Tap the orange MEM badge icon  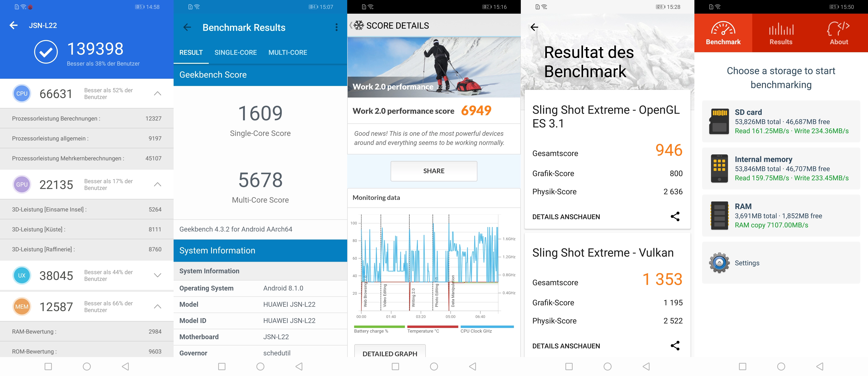(22, 307)
